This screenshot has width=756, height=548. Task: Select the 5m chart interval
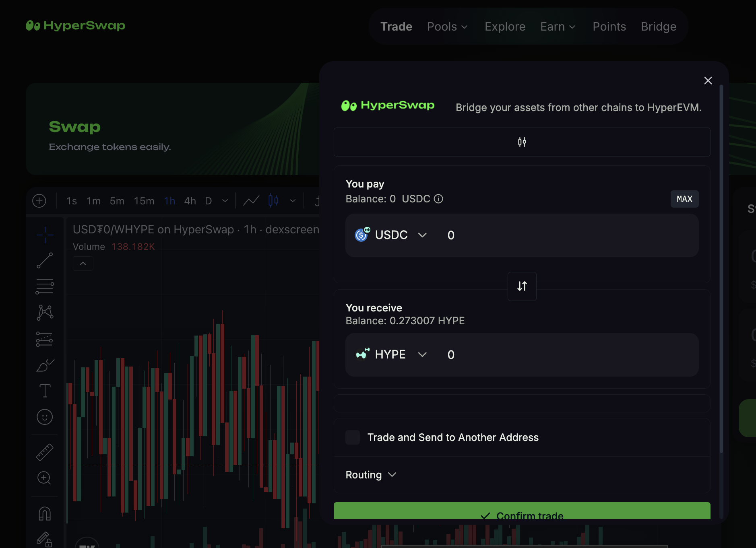click(117, 201)
